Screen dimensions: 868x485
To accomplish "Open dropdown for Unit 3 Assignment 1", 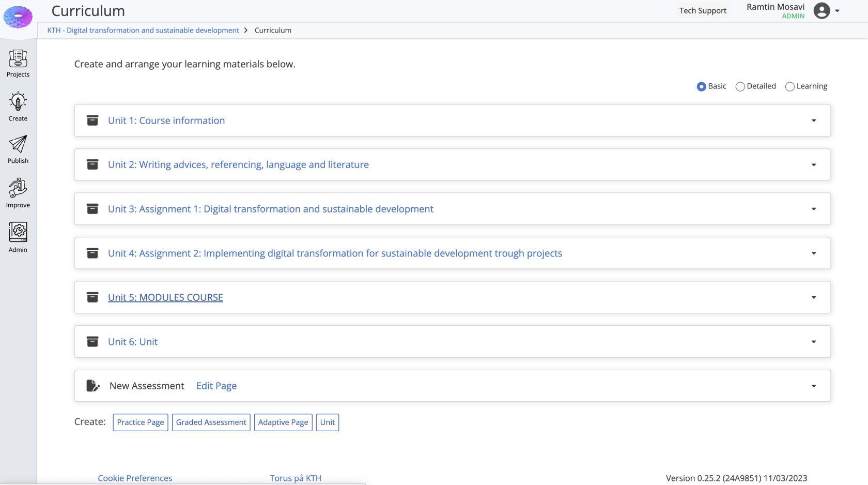I will point(814,209).
